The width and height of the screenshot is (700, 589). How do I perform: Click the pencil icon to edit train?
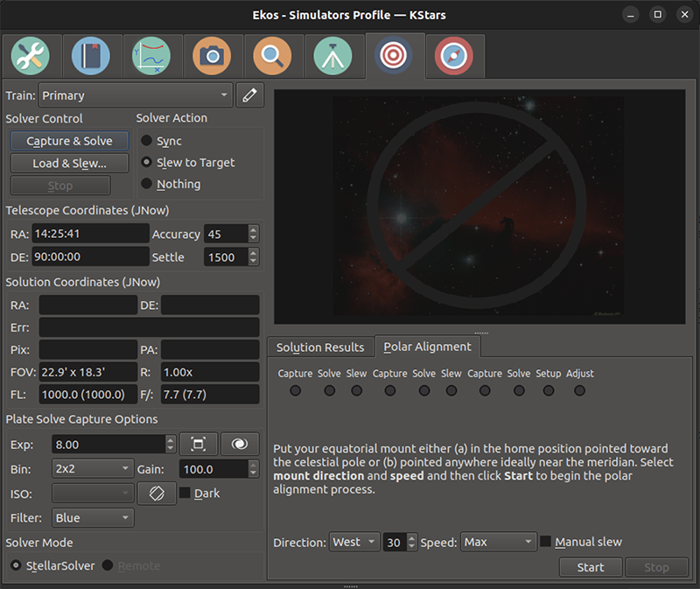(250, 95)
